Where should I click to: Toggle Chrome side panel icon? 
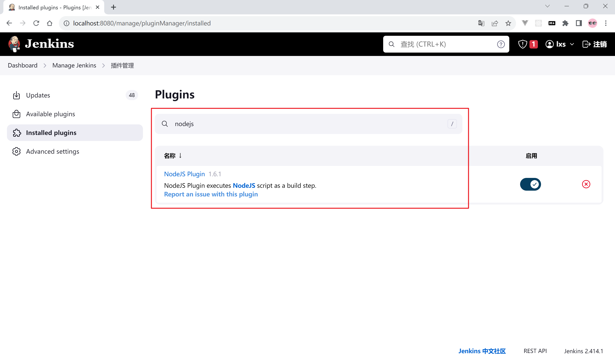click(579, 23)
